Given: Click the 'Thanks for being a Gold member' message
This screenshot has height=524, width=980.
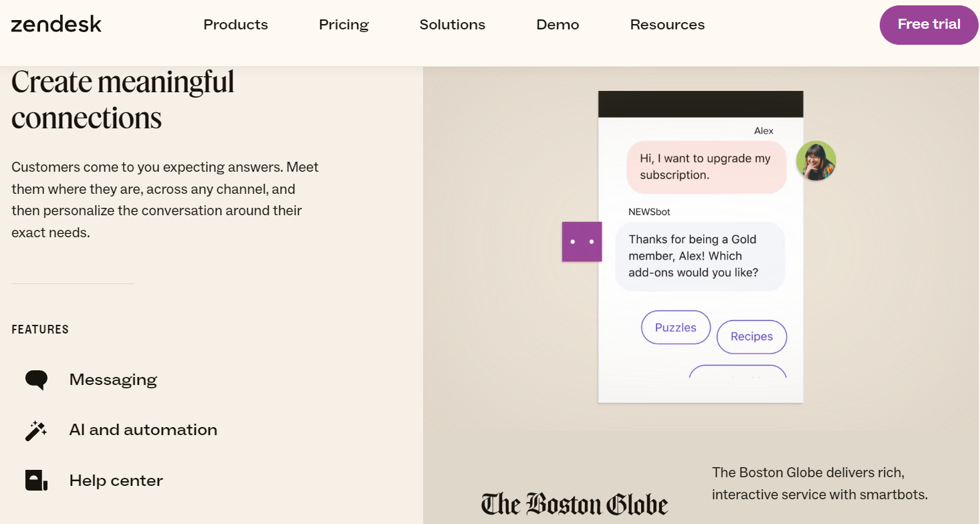Looking at the screenshot, I should coord(699,256).
